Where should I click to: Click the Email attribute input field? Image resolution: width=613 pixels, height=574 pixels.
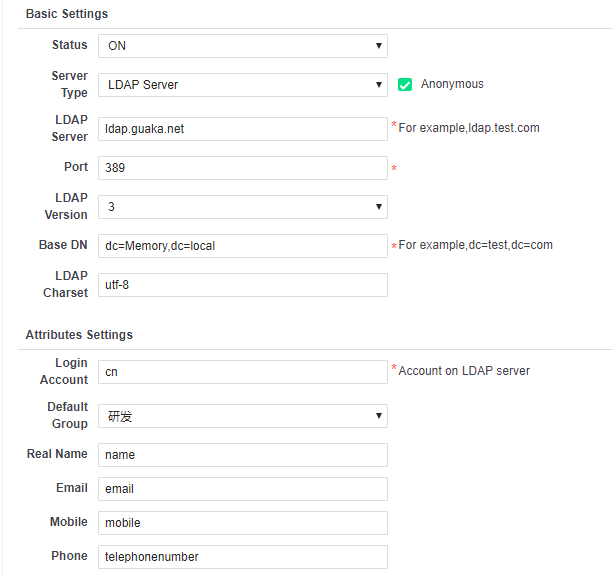pyautogui.click(x=243, y=489)
